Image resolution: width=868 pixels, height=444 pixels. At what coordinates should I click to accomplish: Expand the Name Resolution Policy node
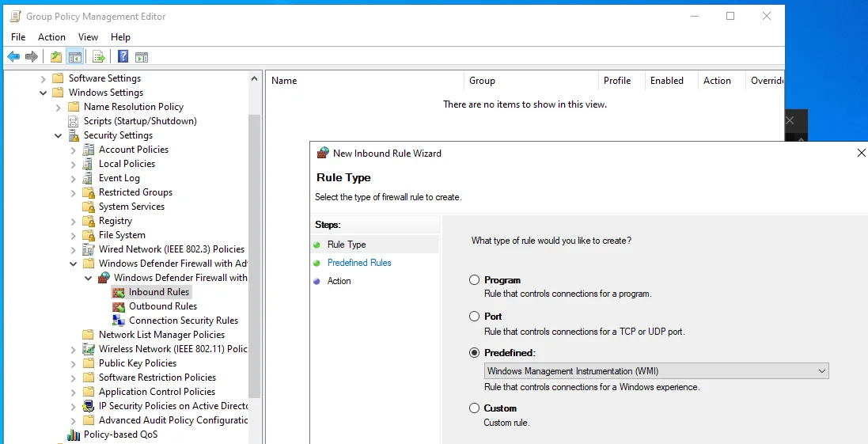58,107
